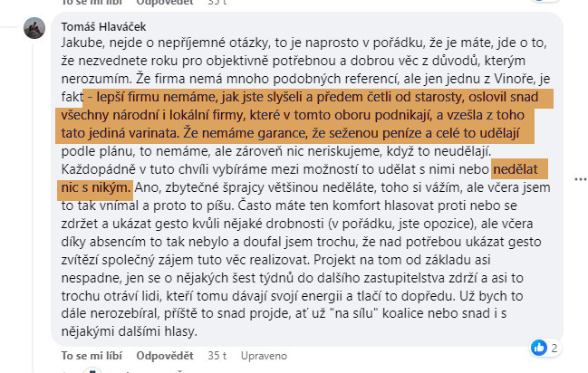Click the cut-off '35 t' timestamp at the top
The width and height of the screenshot is (588, 373).
click(217, 4)
